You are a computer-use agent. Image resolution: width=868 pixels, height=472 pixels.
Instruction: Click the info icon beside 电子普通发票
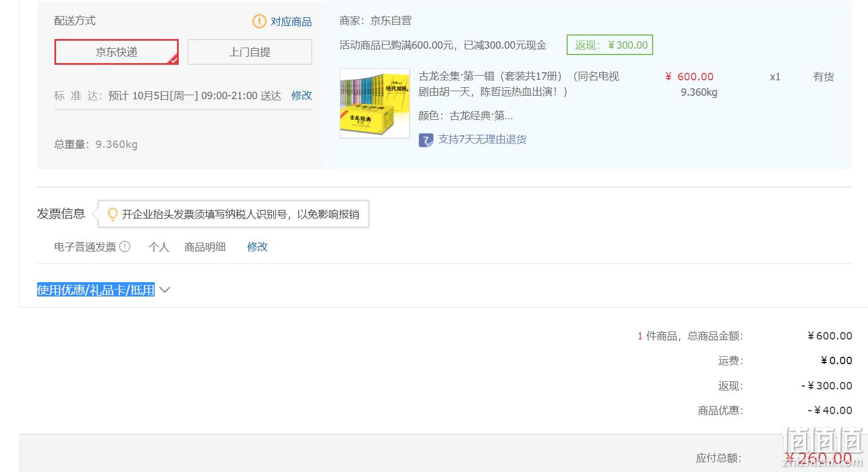tap(125, 247)
